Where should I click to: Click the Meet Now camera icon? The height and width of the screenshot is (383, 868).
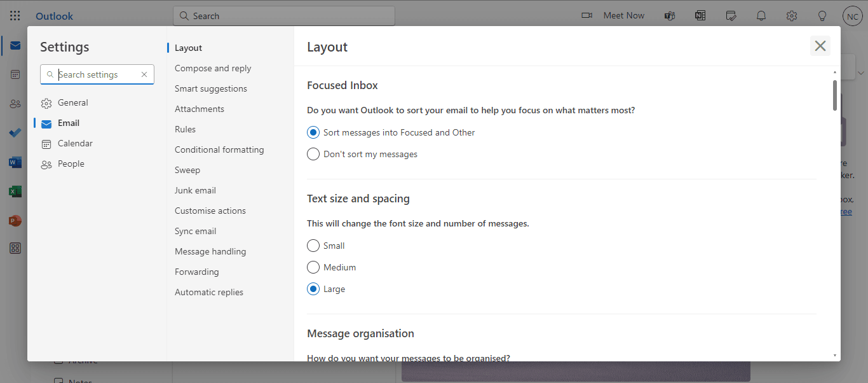pos(587,16)
